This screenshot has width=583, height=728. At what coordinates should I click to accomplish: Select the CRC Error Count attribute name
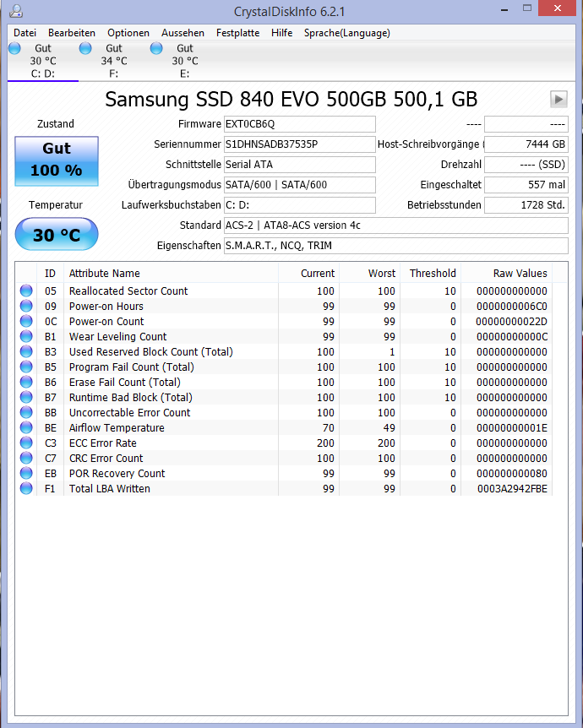coord(106,459)
